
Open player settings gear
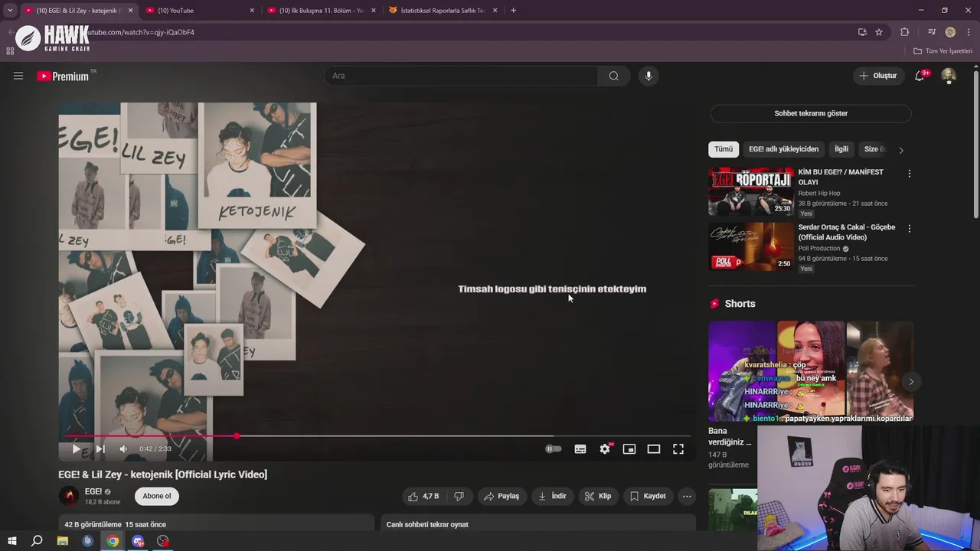(x=605, y=449)
